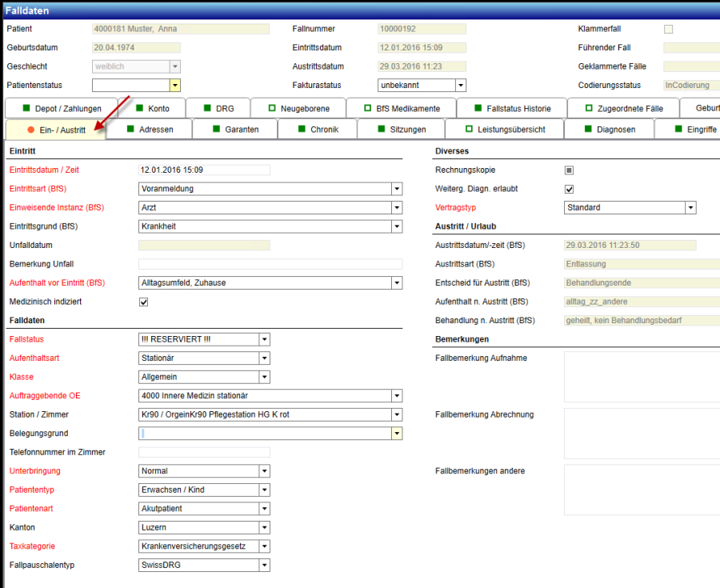
Task: Click the green icon on Diagnosen tab
Action: pyautogui.click(x=588, y=129)
